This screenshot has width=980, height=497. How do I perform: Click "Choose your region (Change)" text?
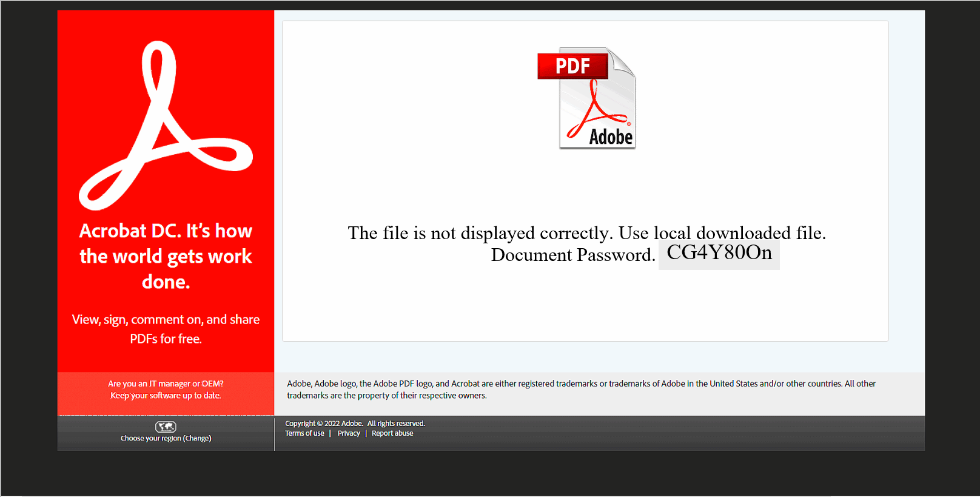[x=166, y=438]
